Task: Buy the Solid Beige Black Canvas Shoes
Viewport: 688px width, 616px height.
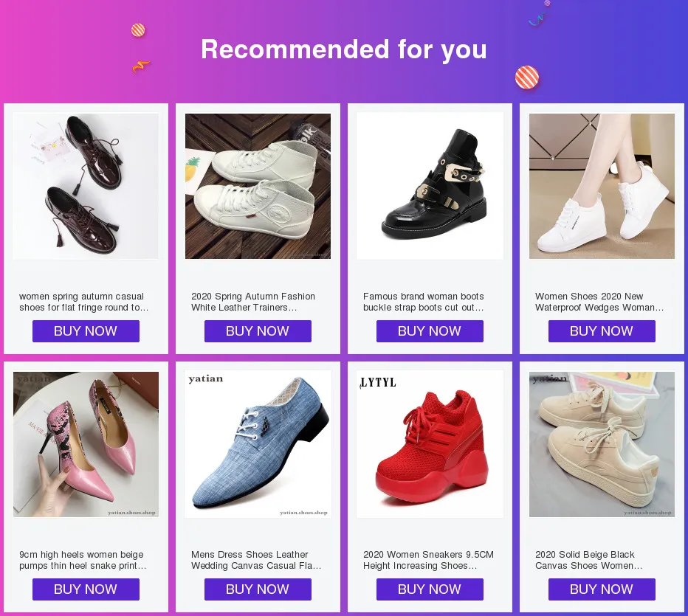Action: pyautogui.click(x=602, y=589)
